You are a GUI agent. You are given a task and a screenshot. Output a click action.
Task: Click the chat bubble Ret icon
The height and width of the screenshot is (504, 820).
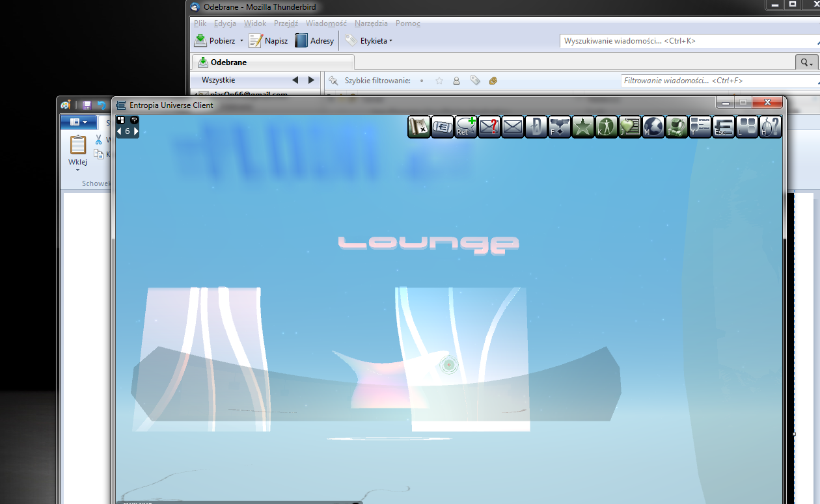pos(465,127)
